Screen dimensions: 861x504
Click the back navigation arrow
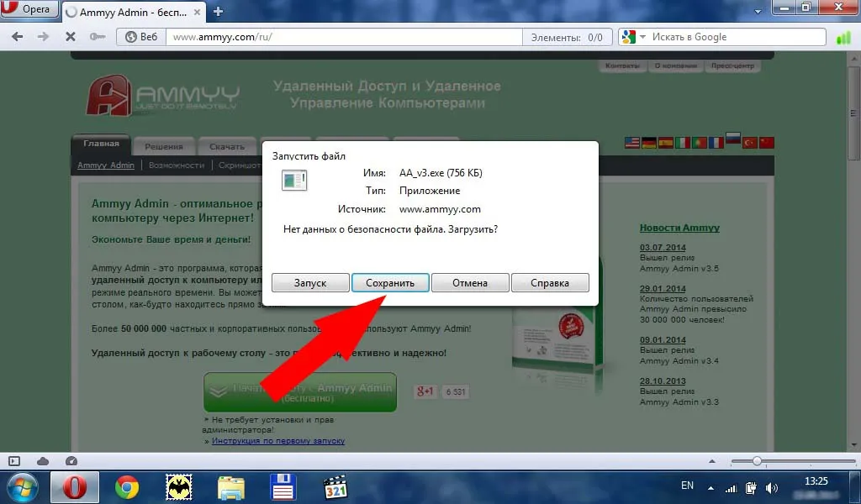tap(18, 37)
